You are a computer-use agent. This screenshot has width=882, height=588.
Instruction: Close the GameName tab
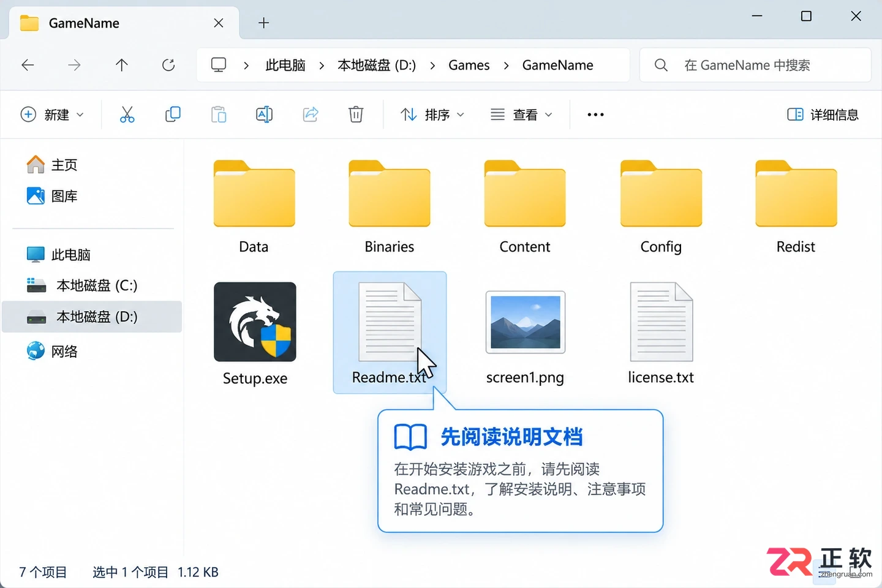click(x=219, y=23)
